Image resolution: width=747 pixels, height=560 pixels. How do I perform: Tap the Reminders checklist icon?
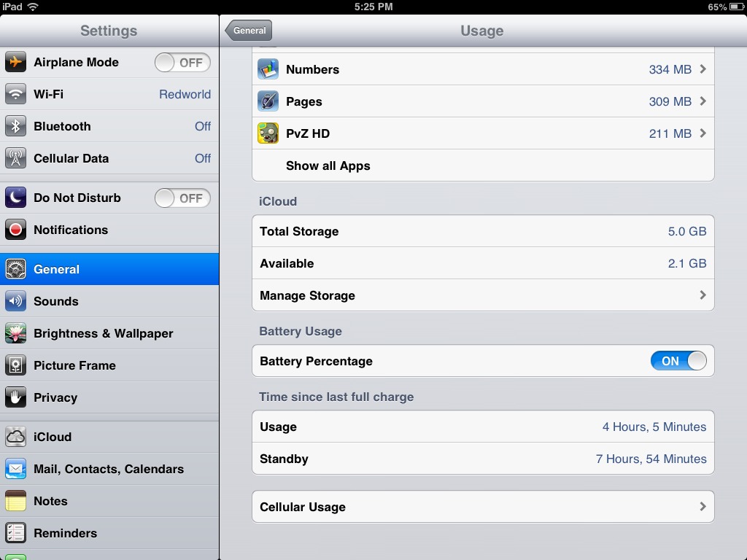(15, 533)
